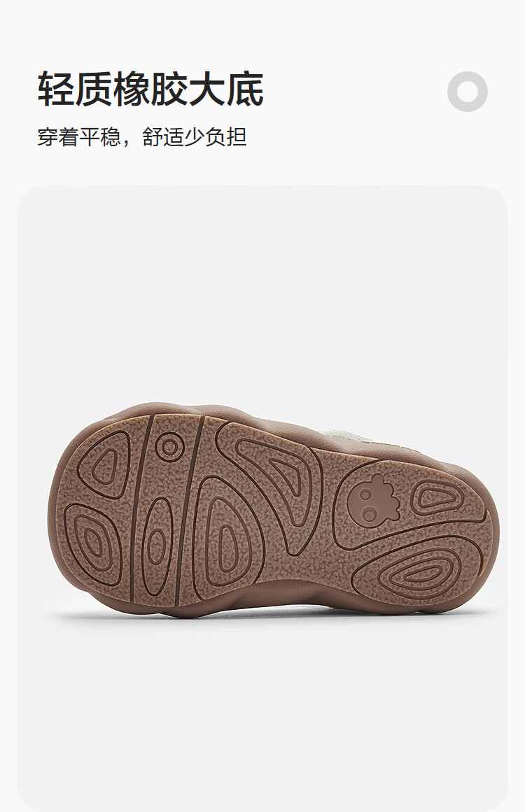Click the gray ring icon at top right
The height and width of the screenshot is (812, 525).
point(468,92)
